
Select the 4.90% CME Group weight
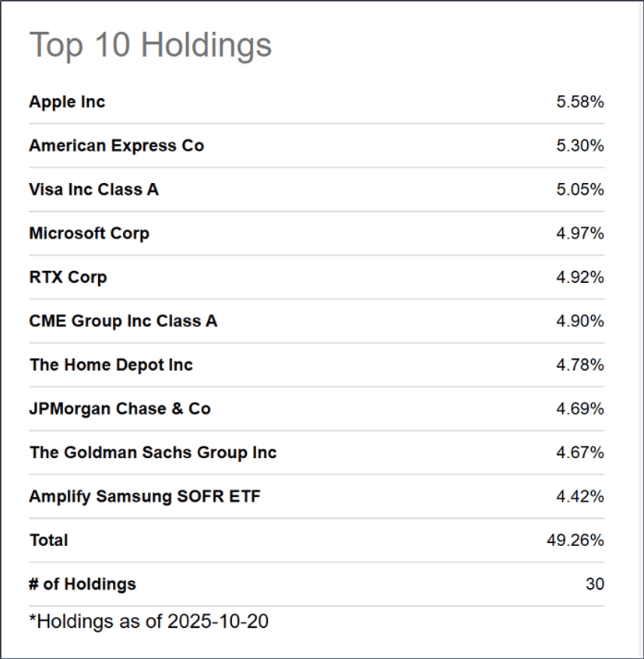tap(580, 321)
